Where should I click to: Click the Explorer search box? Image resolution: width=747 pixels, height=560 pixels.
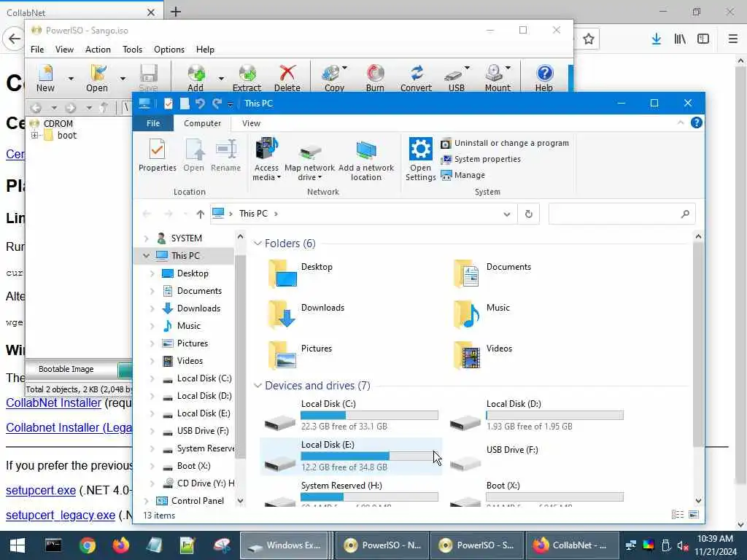click(x=622, y=214)
